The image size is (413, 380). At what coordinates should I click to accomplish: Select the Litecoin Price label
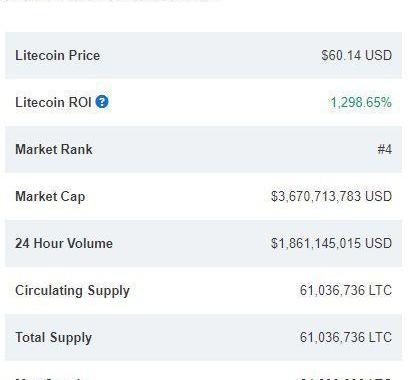pyautogui.click(x=58, y=55)
